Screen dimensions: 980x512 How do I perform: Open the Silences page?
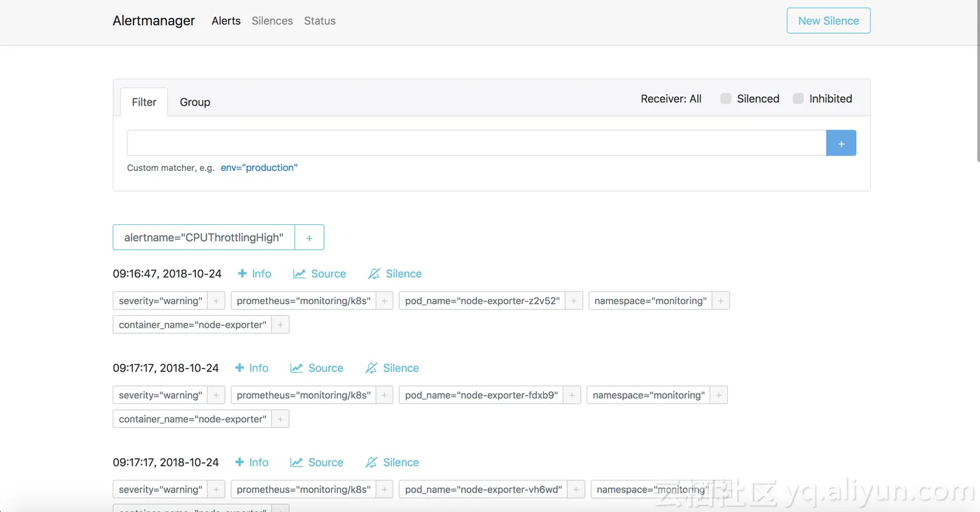pyautogui.click(x=272, y=21)
